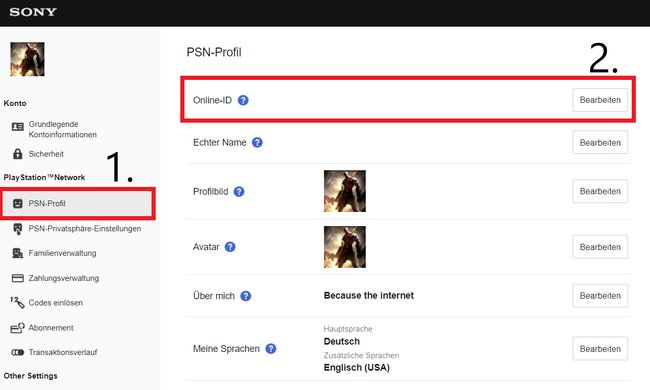Click the PSN-Privatsphäre-Einstellungen icon

click(x=17, y=229)
